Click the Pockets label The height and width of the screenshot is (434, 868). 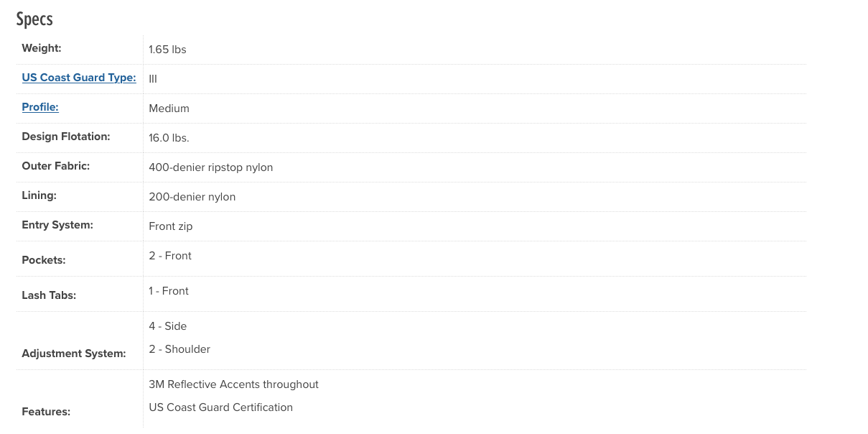43,260
